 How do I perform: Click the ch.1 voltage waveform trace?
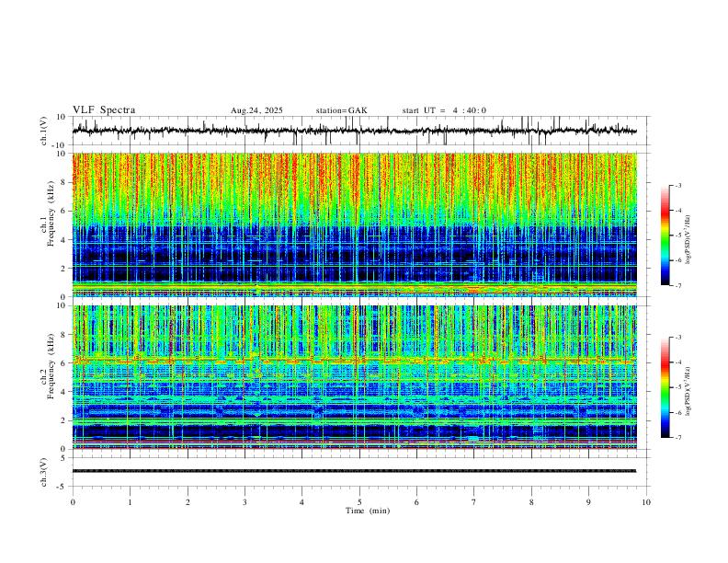point(354,131)
